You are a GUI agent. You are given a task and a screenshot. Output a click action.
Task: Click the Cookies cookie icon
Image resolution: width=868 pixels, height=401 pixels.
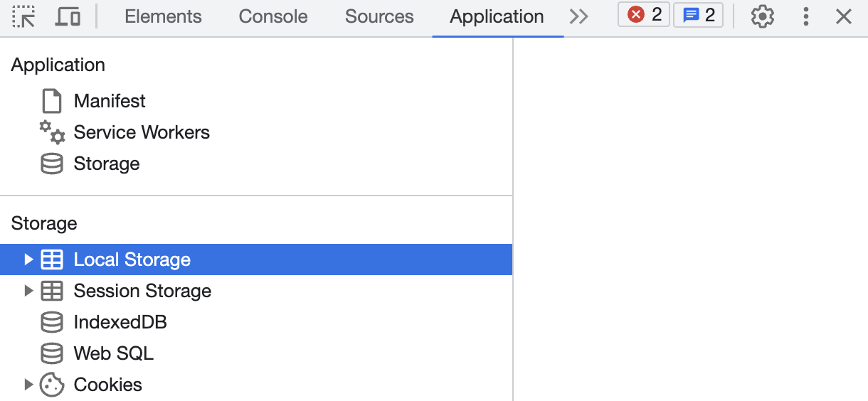tap(52, 385)
